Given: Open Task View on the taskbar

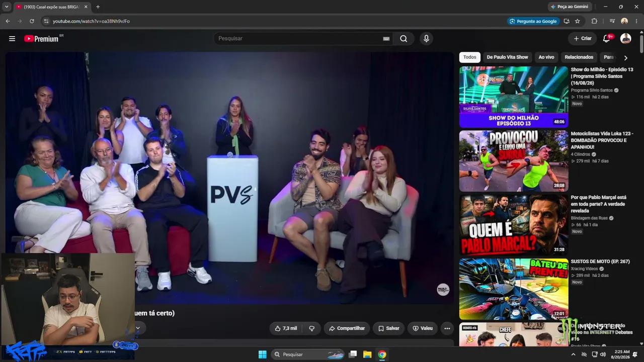Looking at the screenshot, I should (x=353, y=354).
